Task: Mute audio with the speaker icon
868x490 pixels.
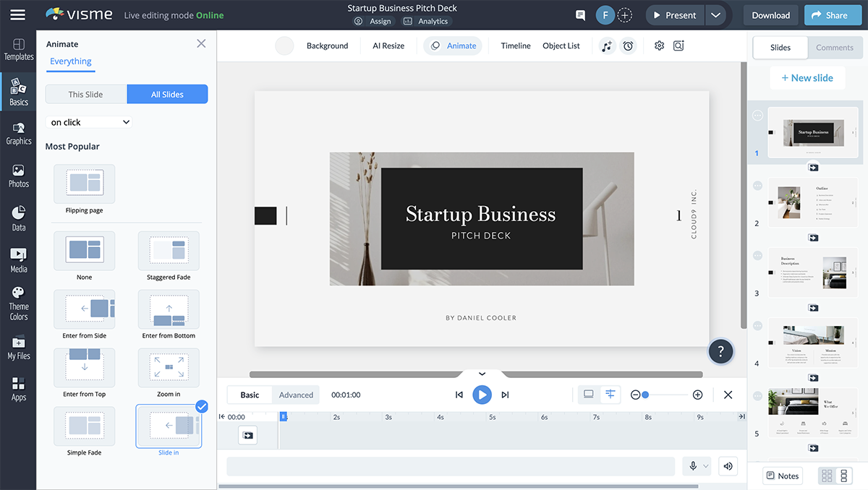Action: (x=728, y=465)
